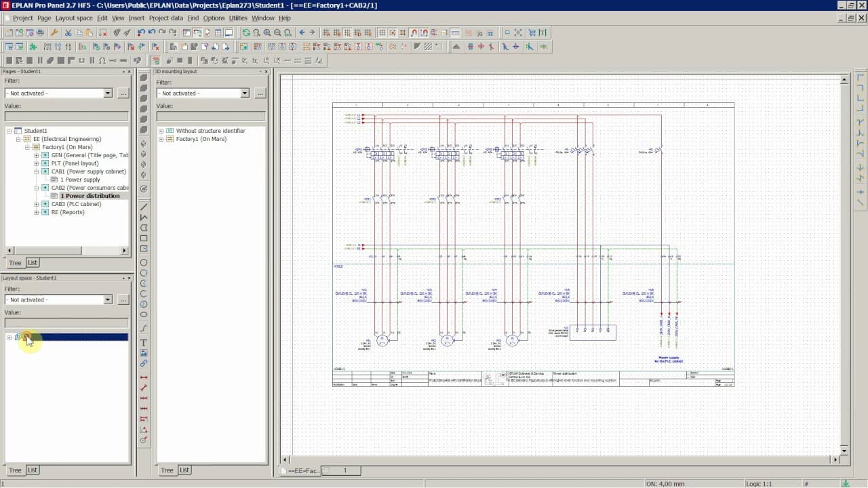Select 1 Power supply page in tree
The width and height of the screenshot is (868, 488).
tap(83, 180)
